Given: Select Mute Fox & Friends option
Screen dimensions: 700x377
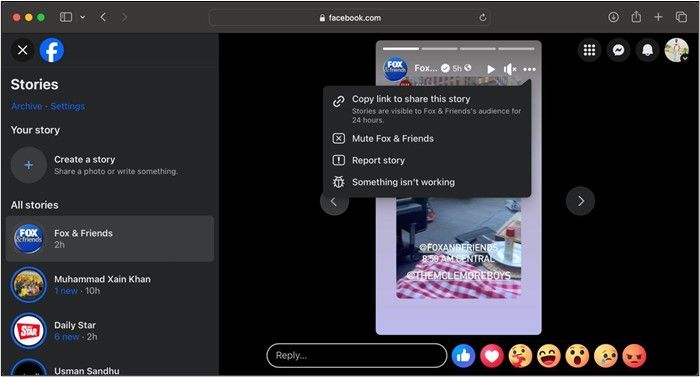Looking at the screenshot, I should tap(427, 138).
